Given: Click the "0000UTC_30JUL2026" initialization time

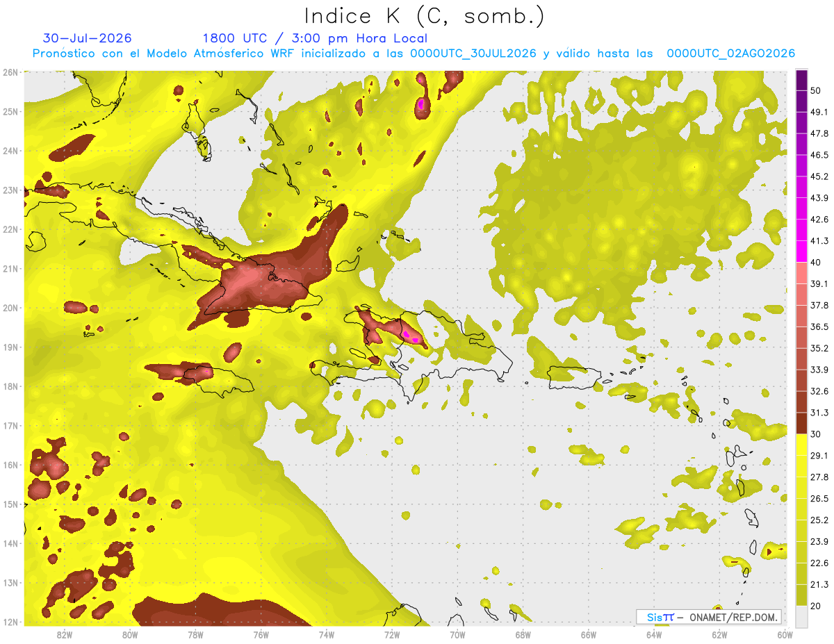Looking at the screenshot, I should click(473, 53).
